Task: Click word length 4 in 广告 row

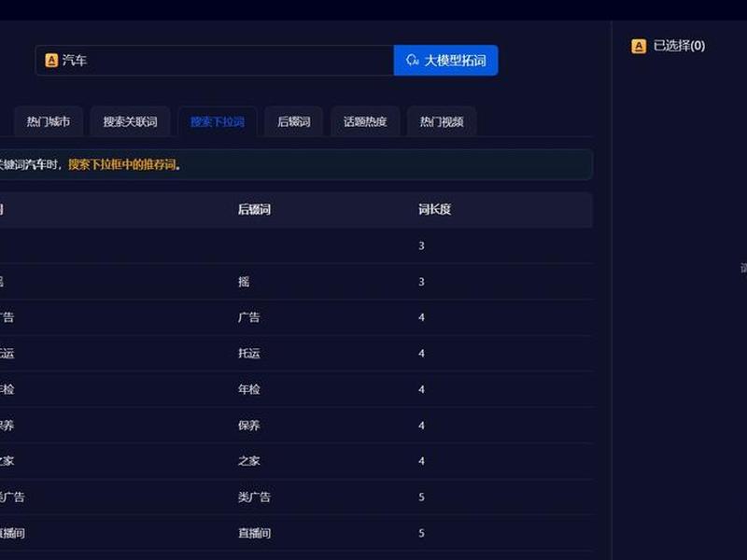Action: click(421, 317)
